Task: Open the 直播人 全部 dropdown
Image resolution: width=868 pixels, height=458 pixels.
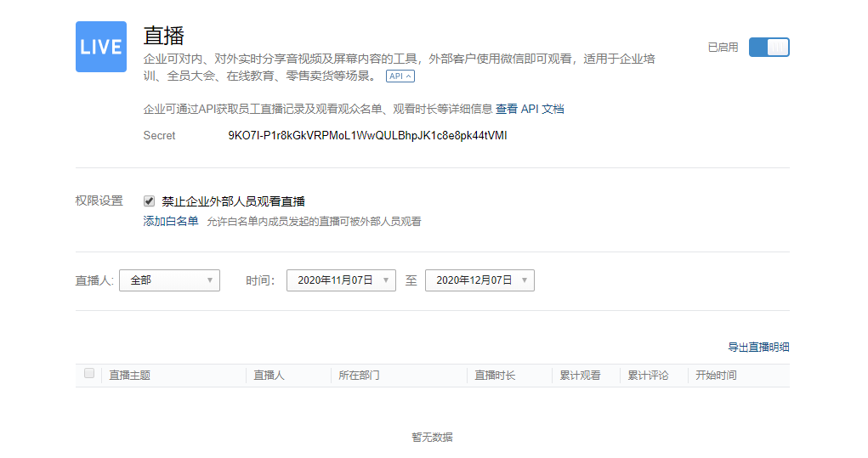Action: click(169, 280)
